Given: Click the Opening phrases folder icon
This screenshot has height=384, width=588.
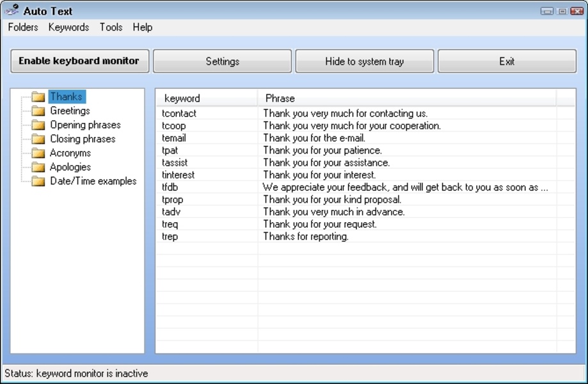Looking at the screenshot, I should [38, 125].
